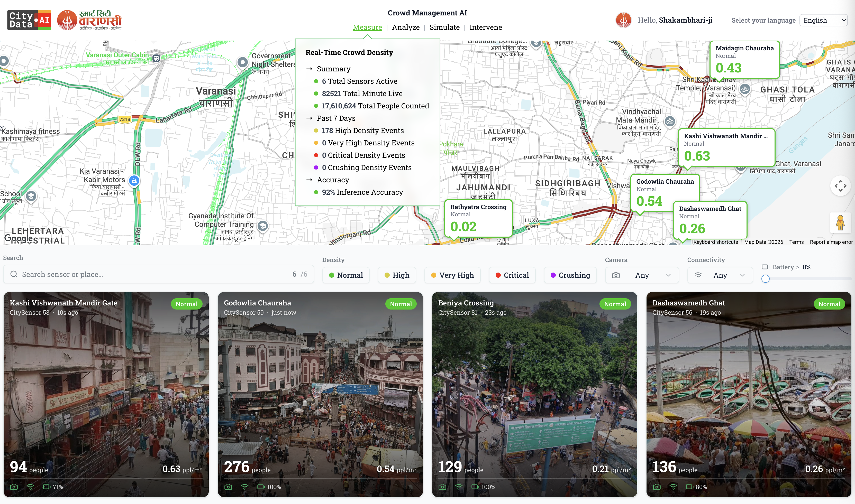This screenshot has width=855, height=504.
Task: Click Government Night Shelters map pin
Action: pos(243,62)
